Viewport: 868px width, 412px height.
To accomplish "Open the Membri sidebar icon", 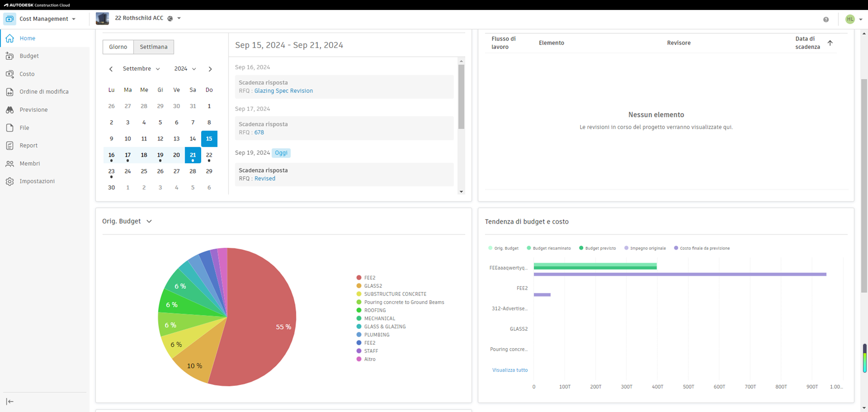I will pos(10,163).
